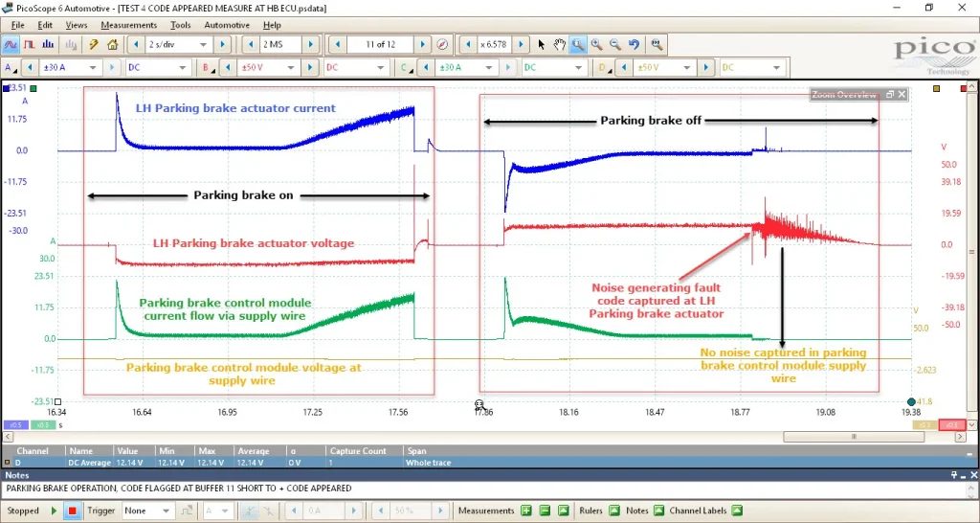Viewport: 980px width, 523px height.
Task: Decrease the 2 MS sample count
Action: [x=251, y=44]
